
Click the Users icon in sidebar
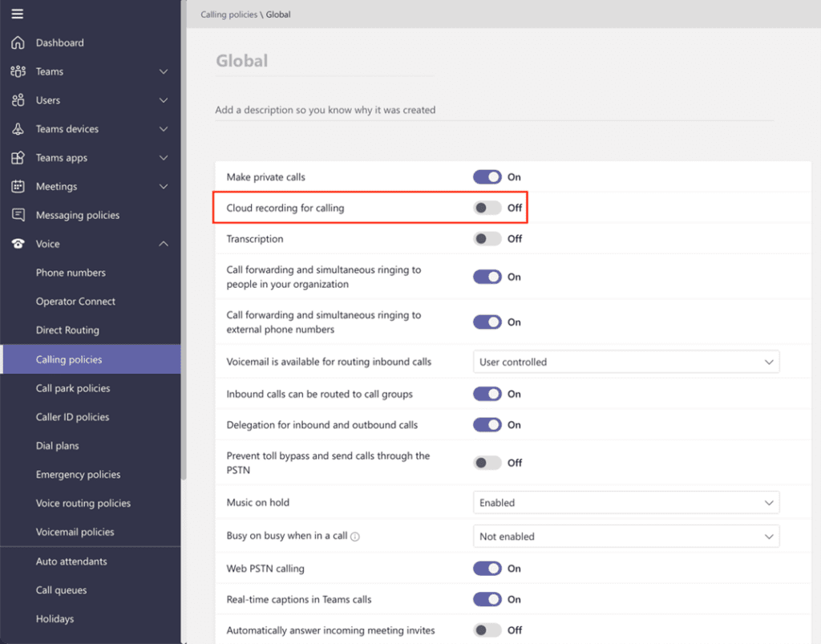(x=18, y=100)
